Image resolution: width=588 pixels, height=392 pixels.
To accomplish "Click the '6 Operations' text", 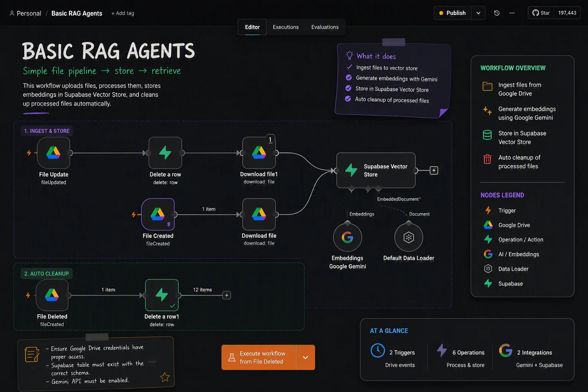I will [469, 353].
